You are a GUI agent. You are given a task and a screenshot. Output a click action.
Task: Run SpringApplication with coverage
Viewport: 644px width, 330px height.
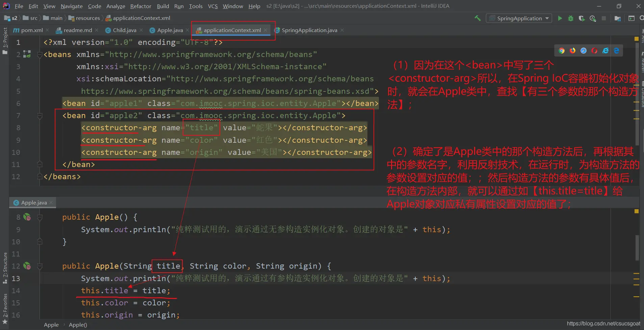tap(582, 18)
